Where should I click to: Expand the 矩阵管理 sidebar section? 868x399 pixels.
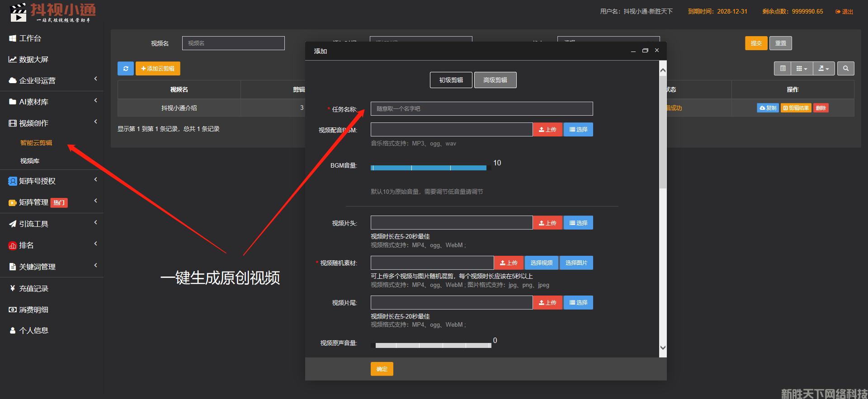[x=33, y=202]
